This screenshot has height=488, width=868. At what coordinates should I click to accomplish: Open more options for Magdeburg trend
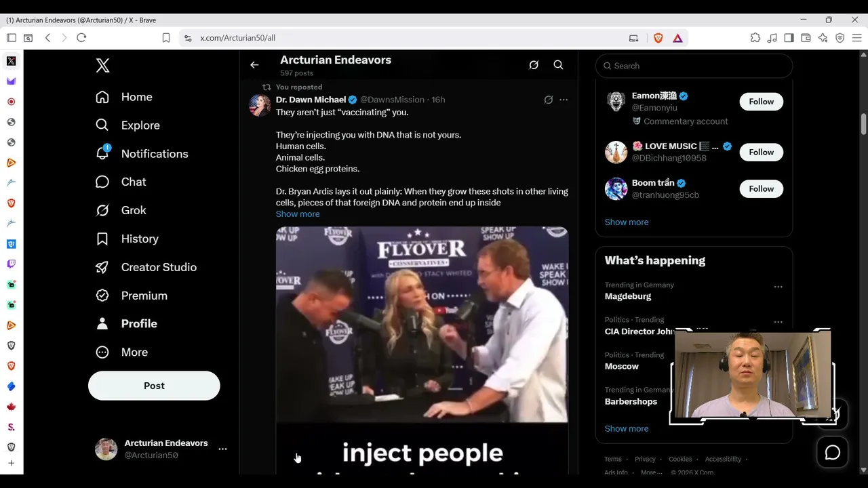[778, 287]
